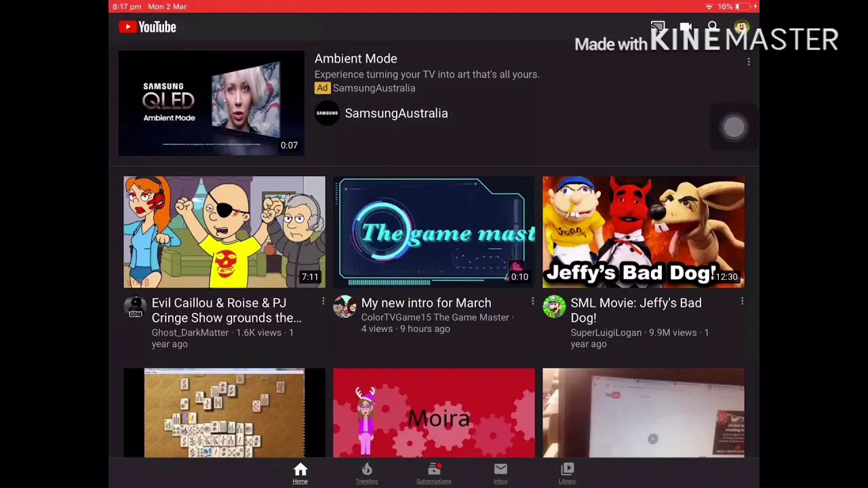Open the Cast to device icon
Image resolution: width=868 pixels, height=488 pixels.
pyautogui.click(x=657, y=28)
